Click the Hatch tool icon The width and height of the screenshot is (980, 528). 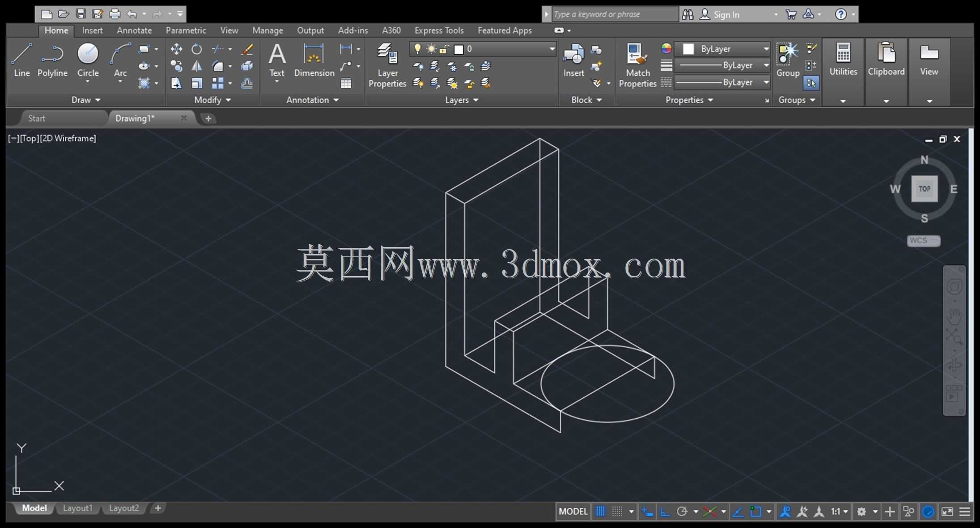click(x=144, y=83)
